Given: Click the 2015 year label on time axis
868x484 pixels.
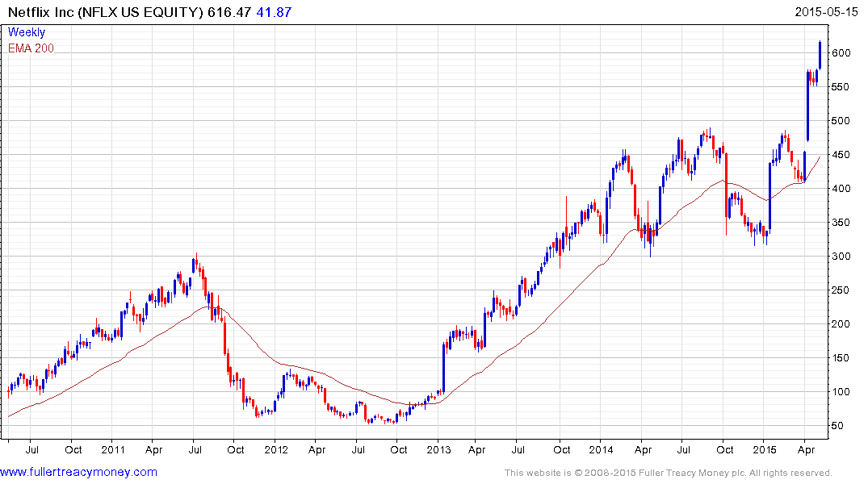Looking at the screenshot, I should pos(764,449).
